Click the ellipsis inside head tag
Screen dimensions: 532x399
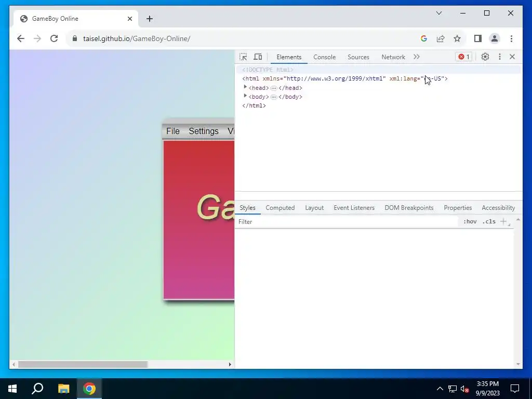(x=274, y=88)
